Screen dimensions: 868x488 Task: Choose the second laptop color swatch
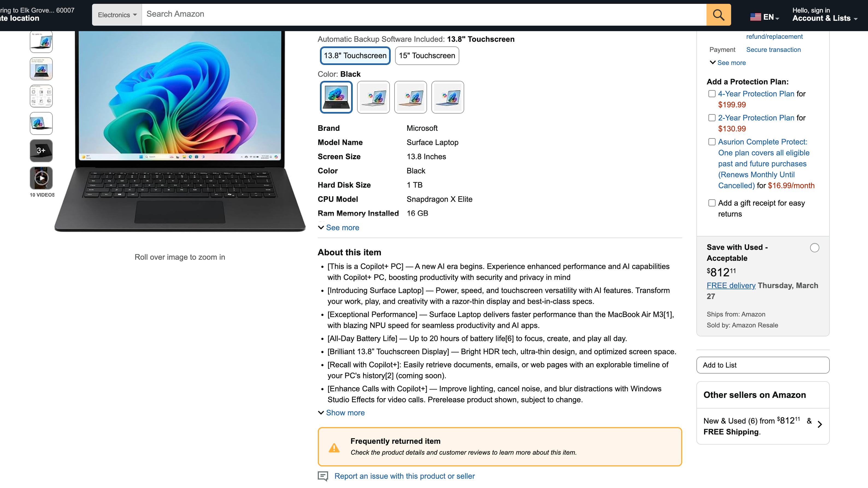[x=373, y=97]
